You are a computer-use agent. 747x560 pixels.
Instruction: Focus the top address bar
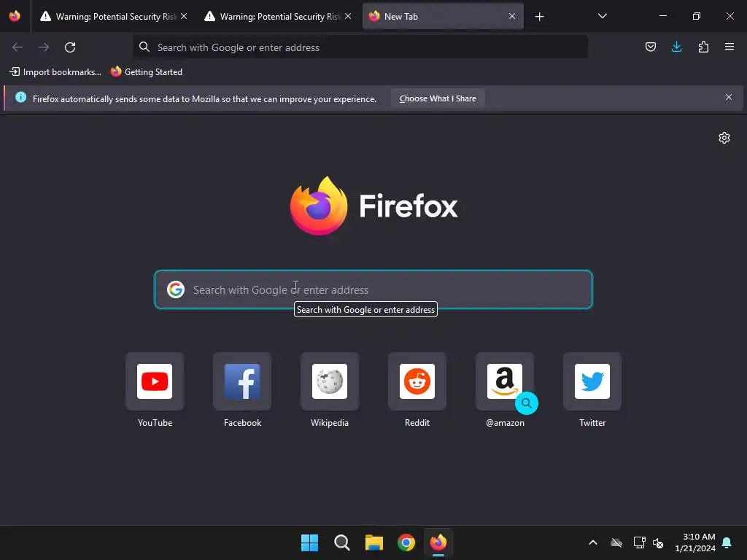point(360,47)
